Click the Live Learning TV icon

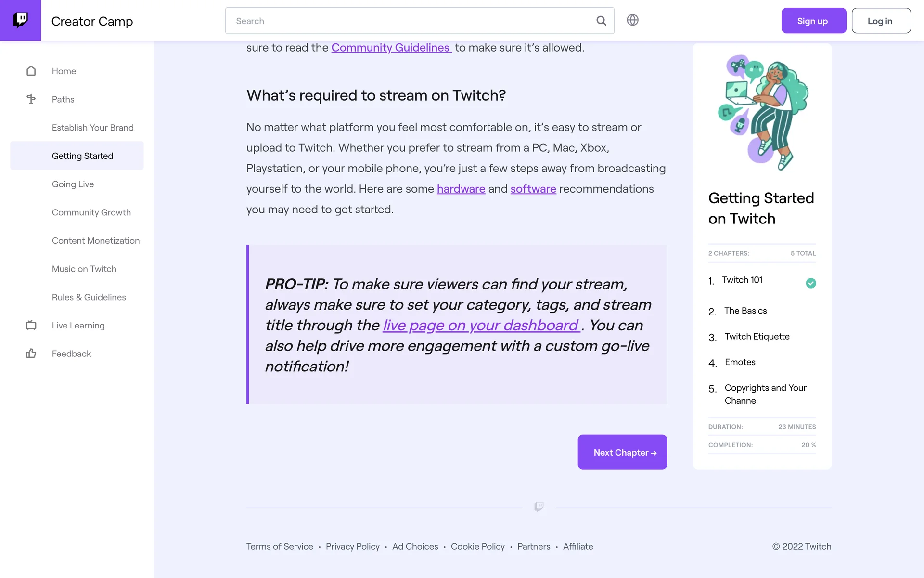pos(31,326)
